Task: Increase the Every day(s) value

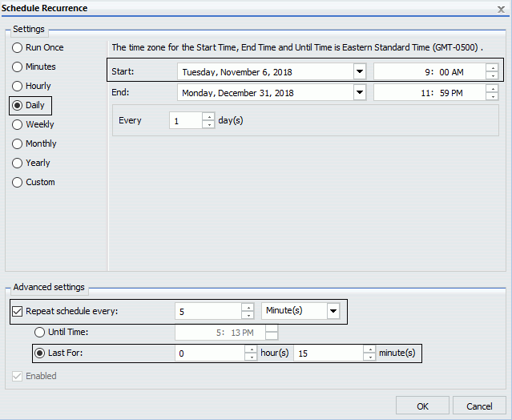Action: 208,116
